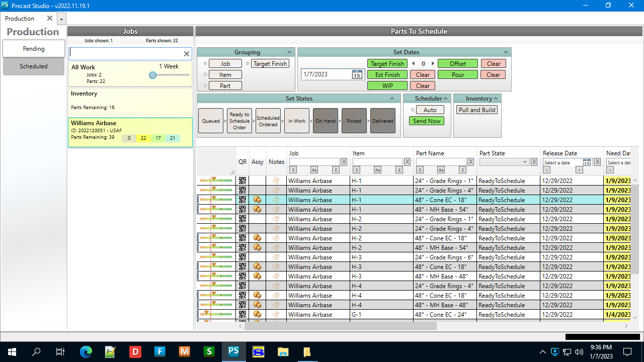Click QR code icon in first table row
Viewport: 644px width, 362px height.
tap(243, 181)
